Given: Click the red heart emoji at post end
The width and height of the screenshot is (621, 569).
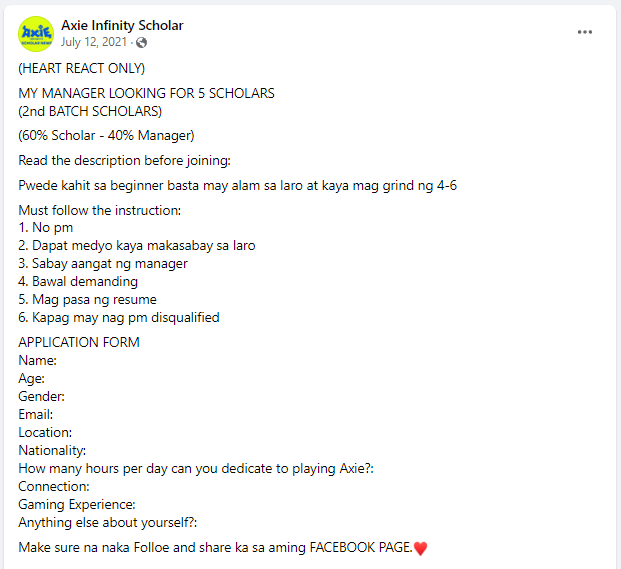Looking at the screenshot, I should pyautogui.click(x=420, y=548).
